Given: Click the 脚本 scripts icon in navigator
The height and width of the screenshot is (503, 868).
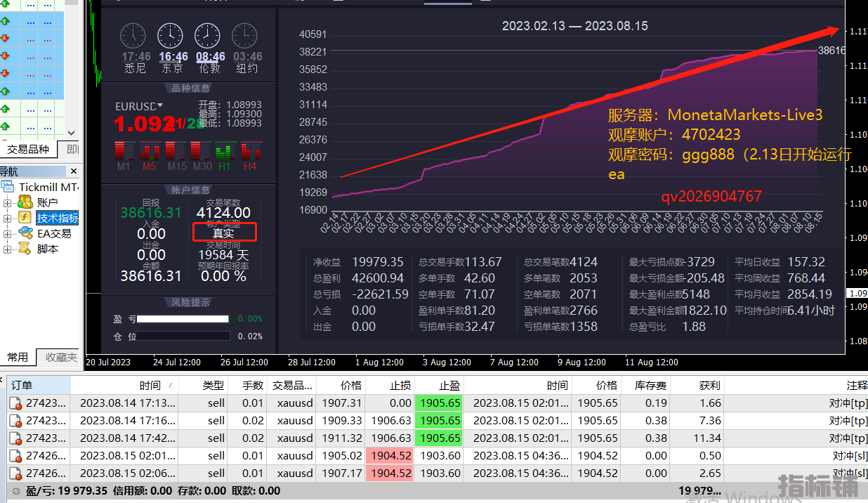Looking at the screenshot, I should [x=25, y=249].
